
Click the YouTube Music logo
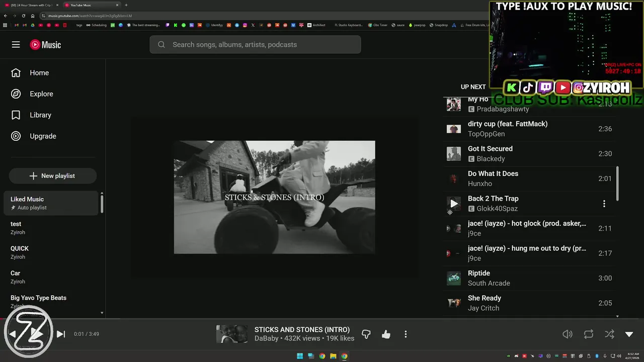tap(45, 45)
